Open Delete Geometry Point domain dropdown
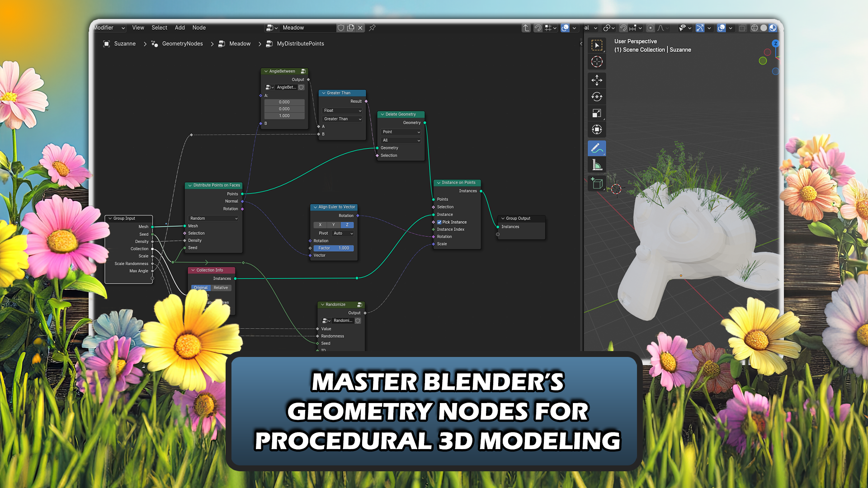868x488 pixels. 401,132
